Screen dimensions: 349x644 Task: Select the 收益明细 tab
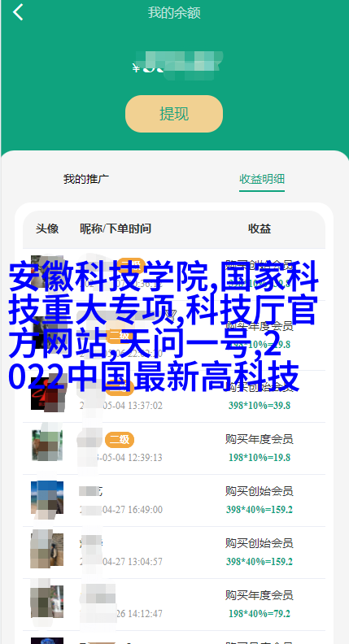click(x=262, y=179)
